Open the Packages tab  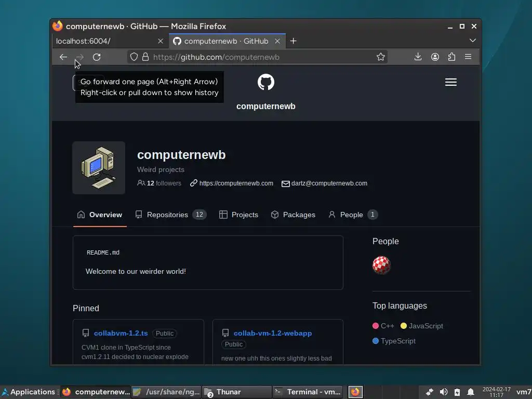293,215
